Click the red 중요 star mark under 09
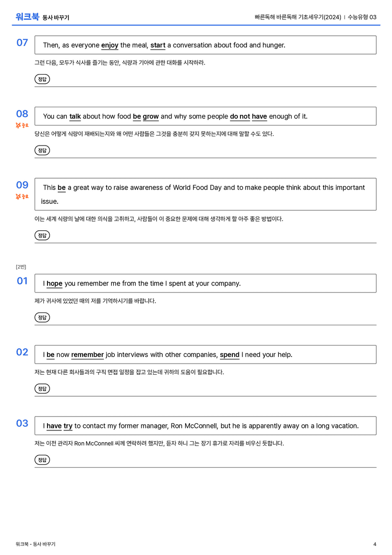392x555 pixels. 22,197
